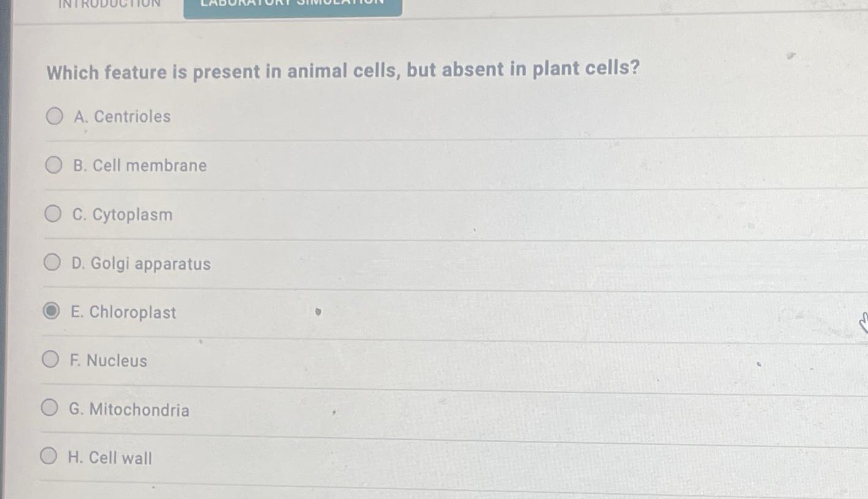The height and width of the screenshot is (499, 868).
Task: Choose answer C. Cytoplasm
Action: 53,214
